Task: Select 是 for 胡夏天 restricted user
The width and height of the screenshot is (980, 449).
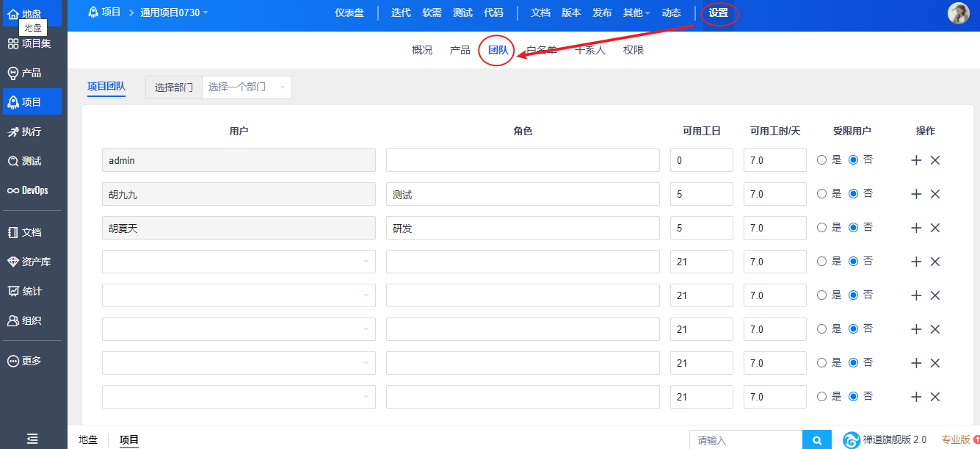Action: coord(822,228)
